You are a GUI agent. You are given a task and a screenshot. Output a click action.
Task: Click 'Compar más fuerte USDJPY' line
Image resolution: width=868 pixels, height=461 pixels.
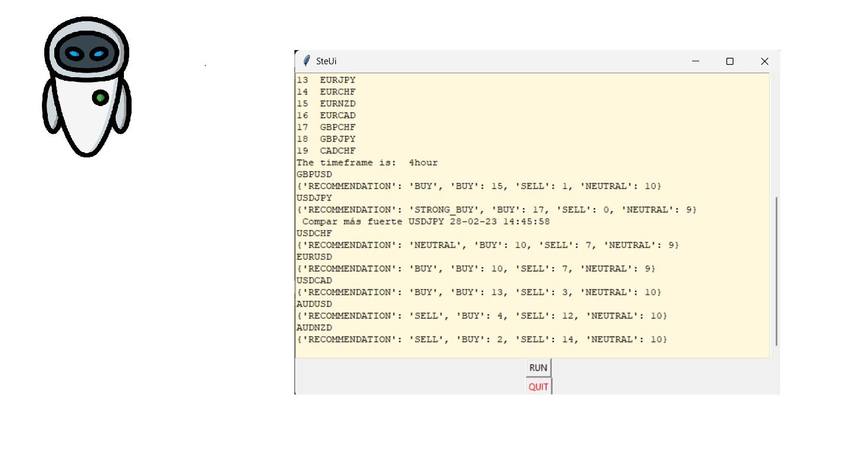[x=426, y=221]
